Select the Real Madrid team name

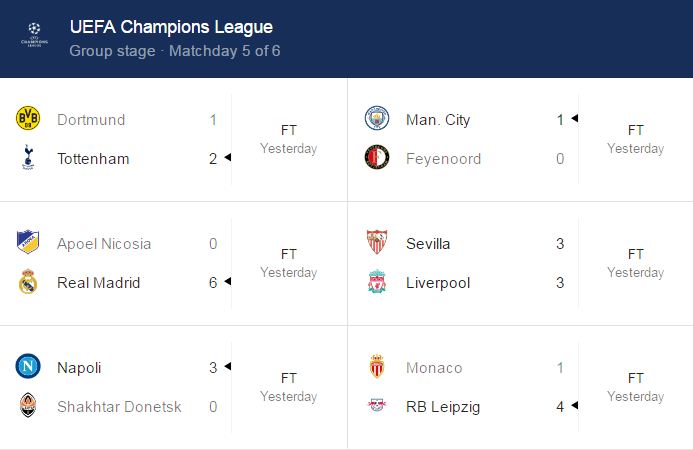tap(98, 283)
